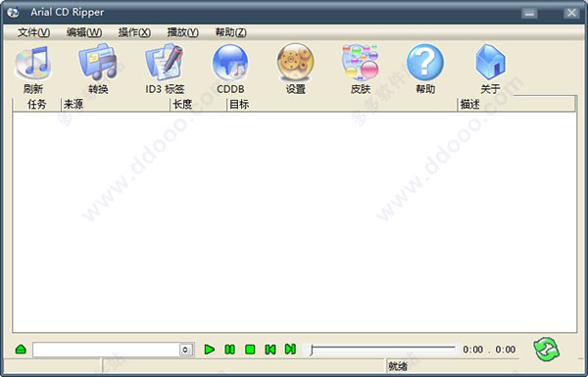Click the 0:00 . 0:00 time display

489,350
